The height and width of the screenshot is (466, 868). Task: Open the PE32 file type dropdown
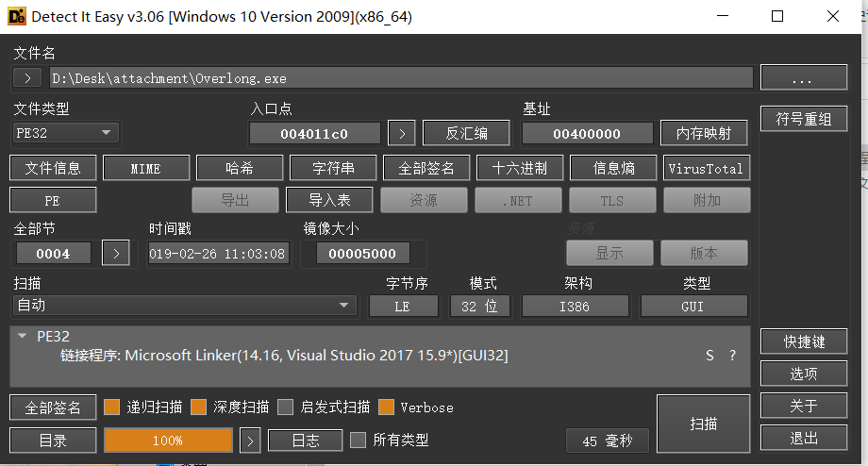[65, 133]
